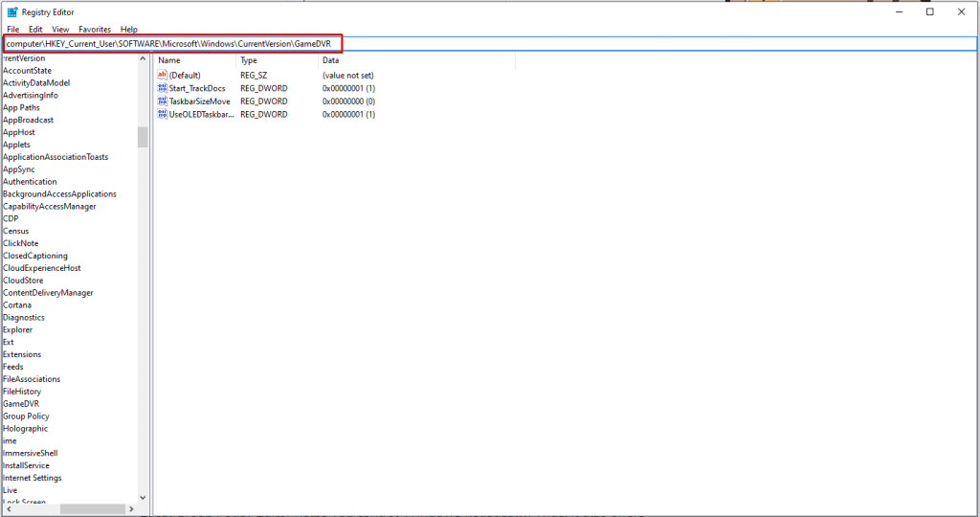Click the tree pane scroll up arrow

pyautogui.click(x=143, y=58)
